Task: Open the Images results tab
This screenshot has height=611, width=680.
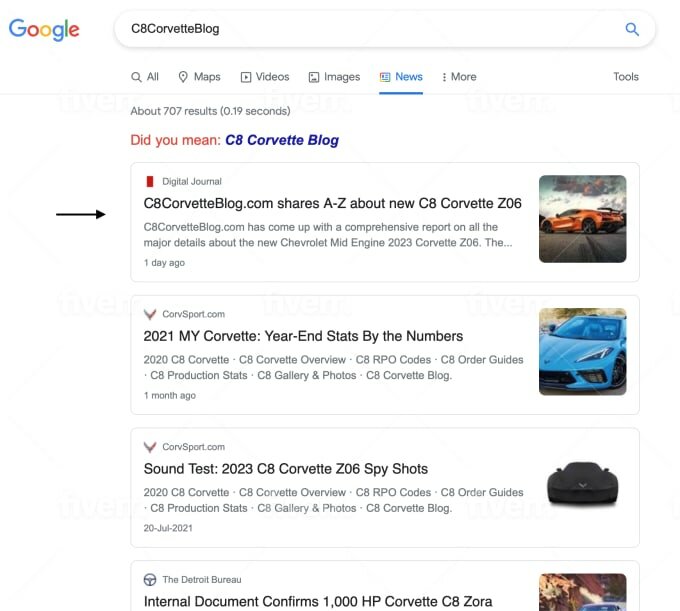Action: coord(334,77)
